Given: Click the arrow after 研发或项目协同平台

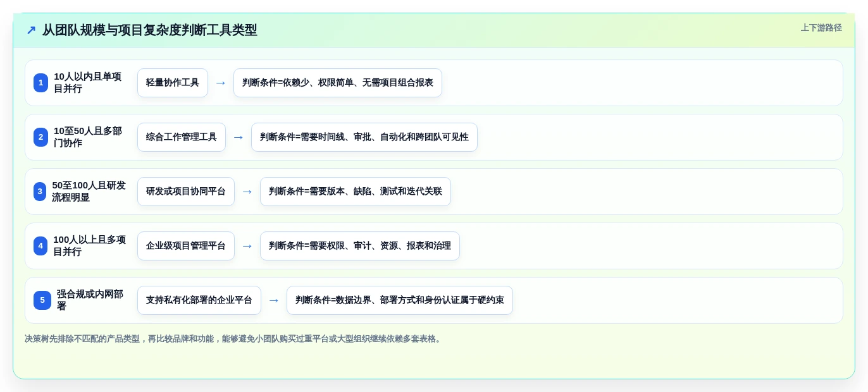Looking at the screenshot, I should click(247, 192).
